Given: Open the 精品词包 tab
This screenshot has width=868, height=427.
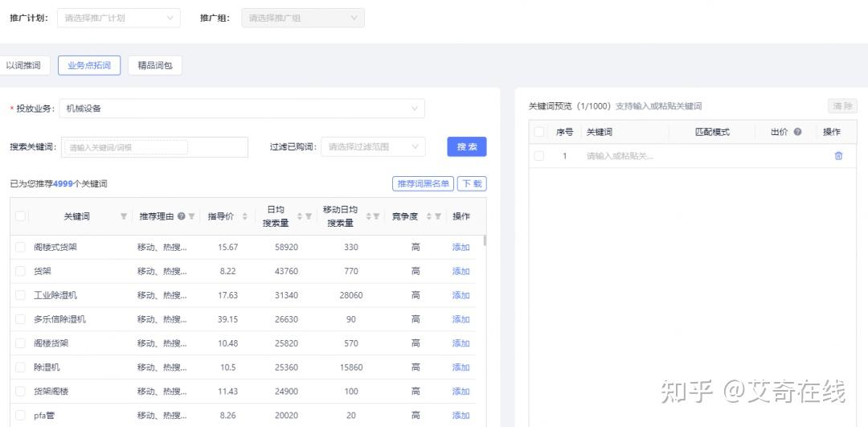Looking at the screenshot, I should (155, 65).
